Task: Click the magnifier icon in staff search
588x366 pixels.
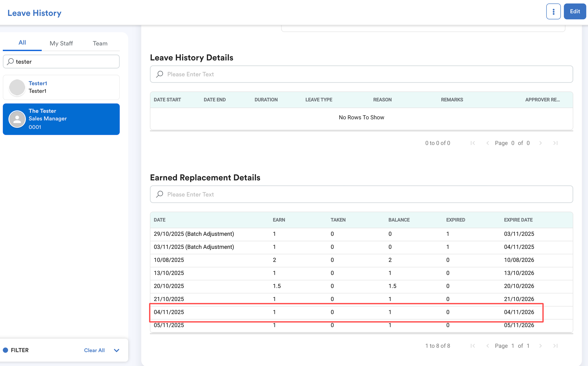Action: tap(10, 62)
